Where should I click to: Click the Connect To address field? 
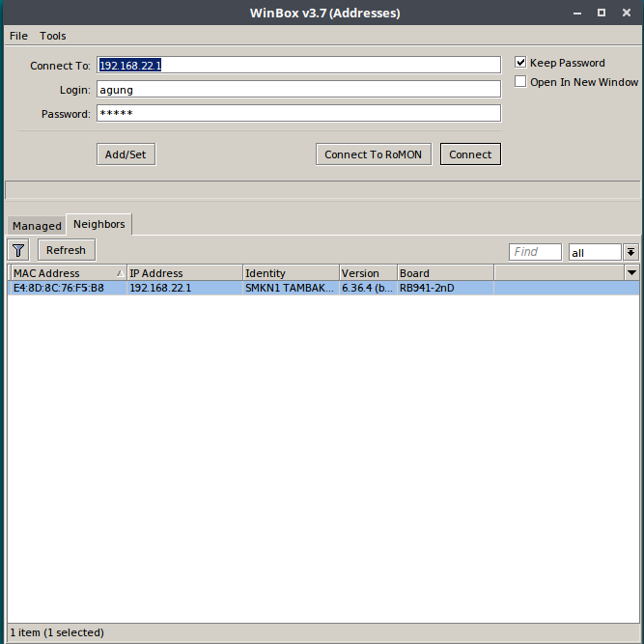tap(298, 65)
